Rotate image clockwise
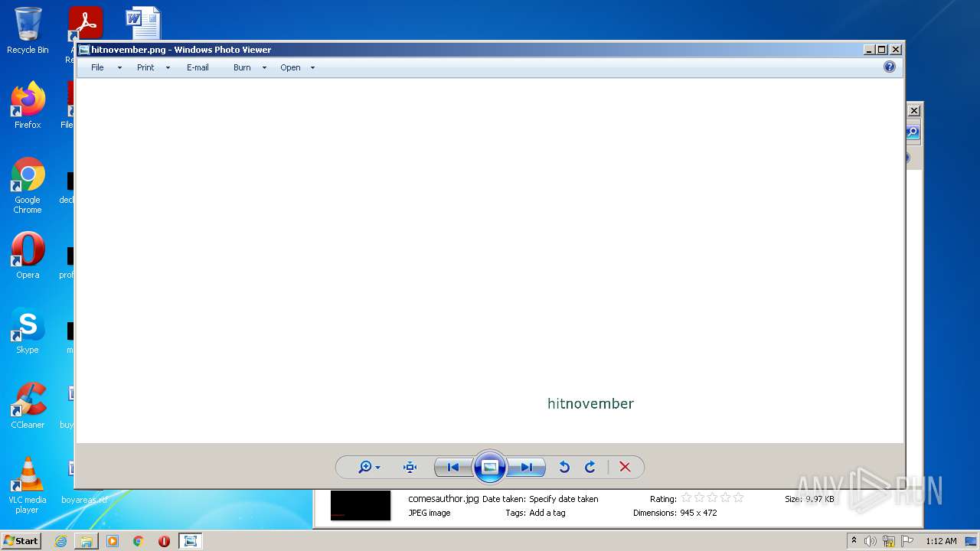980x551 pixels. [590, 467]
